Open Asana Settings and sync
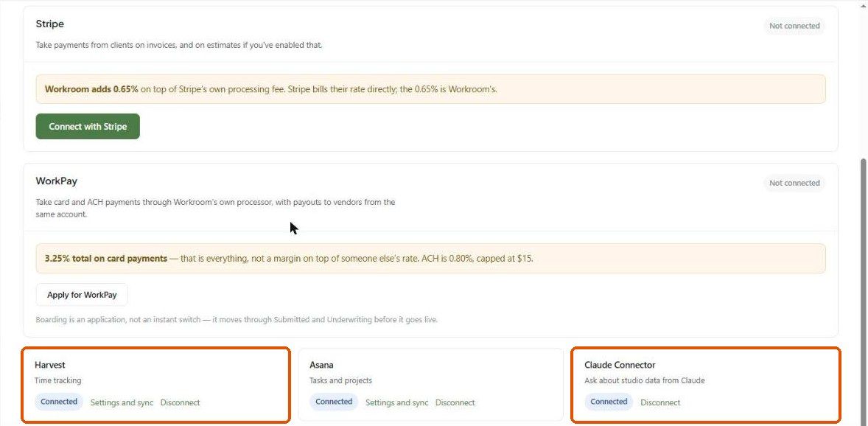Image resolution: width=868 pixels, height=426 pixels. 397,402
